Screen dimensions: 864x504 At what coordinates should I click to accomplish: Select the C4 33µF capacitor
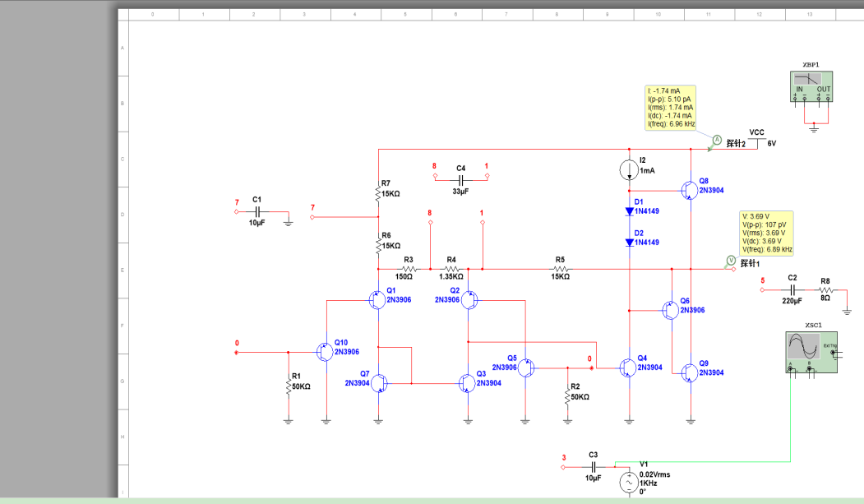pyautogui.click(x=461, y=179)
